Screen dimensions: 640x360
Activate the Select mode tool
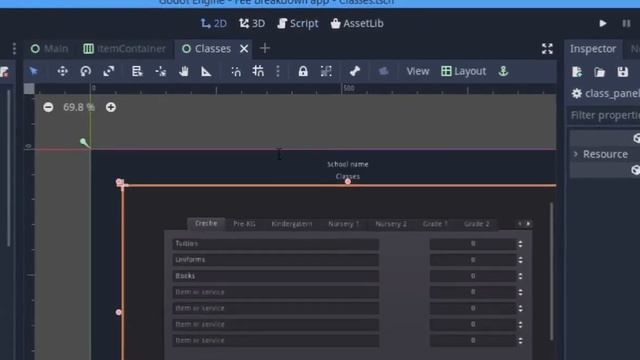tap(33, 71)
